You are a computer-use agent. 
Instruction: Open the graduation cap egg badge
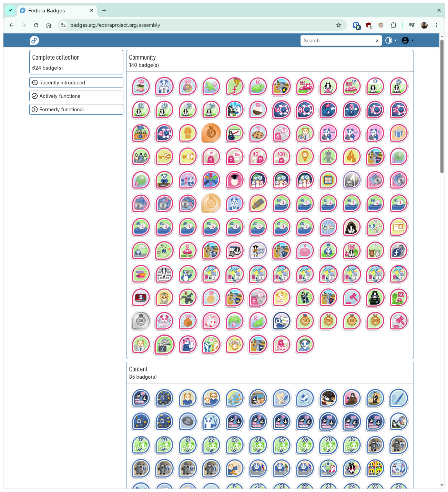235,180
